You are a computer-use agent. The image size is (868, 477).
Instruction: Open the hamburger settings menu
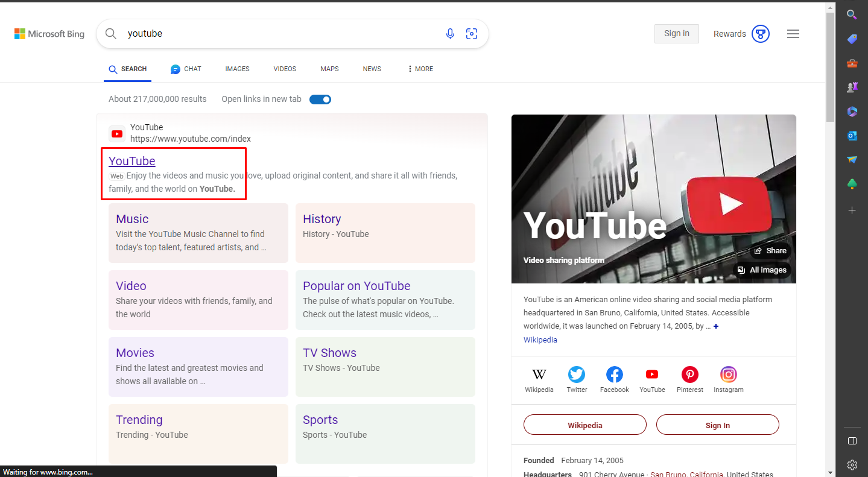[793, 34]
